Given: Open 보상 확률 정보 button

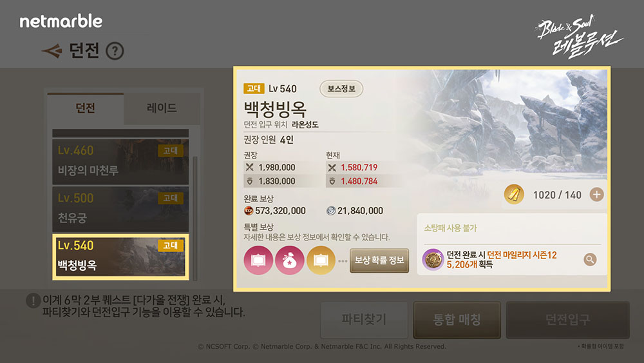Looking at the screenshot, I should [379, 260].
